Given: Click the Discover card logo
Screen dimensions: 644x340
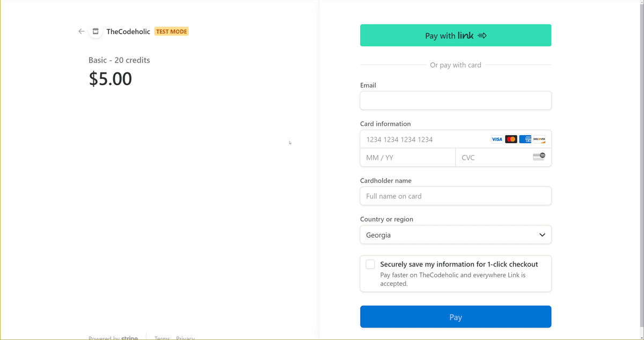Looking at the screenshot, I should click(x=539, y=139).
